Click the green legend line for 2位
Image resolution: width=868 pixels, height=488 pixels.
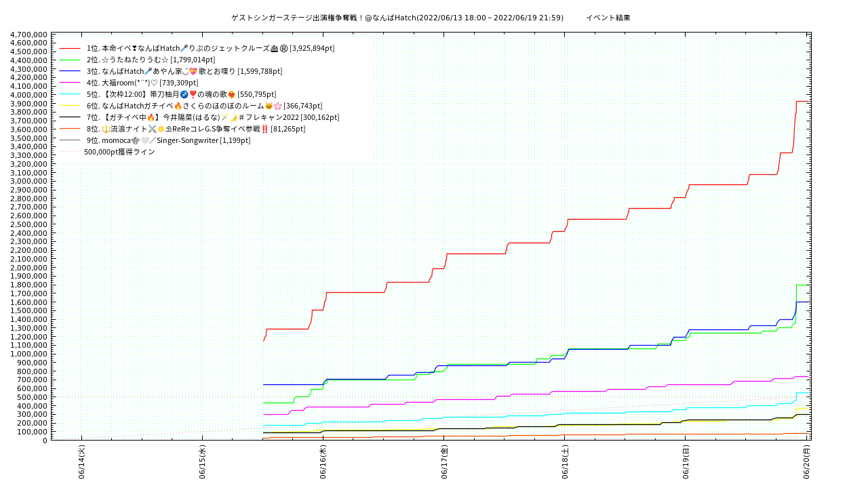coord(70,60)
